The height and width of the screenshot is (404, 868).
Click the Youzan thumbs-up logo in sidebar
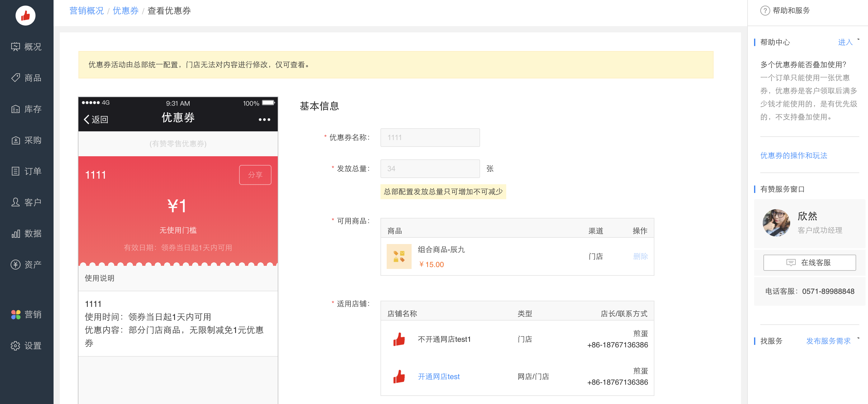(26, 16)
